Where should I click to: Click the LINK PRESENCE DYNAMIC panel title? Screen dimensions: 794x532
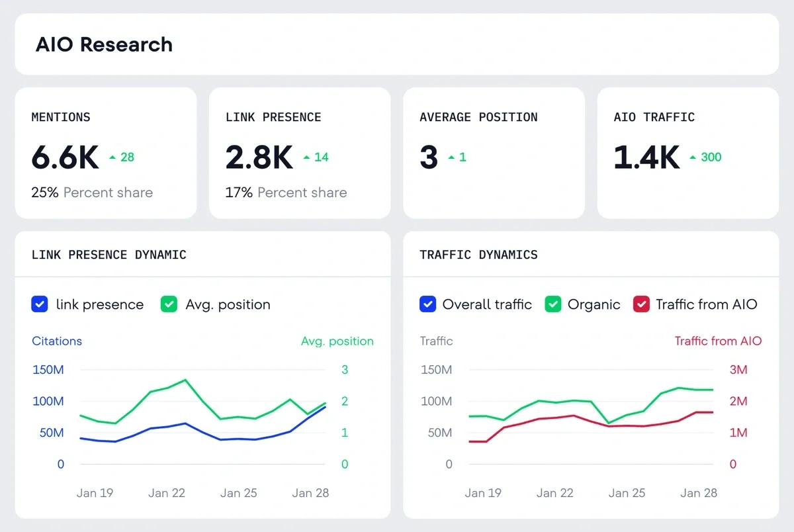pos(109,255)
